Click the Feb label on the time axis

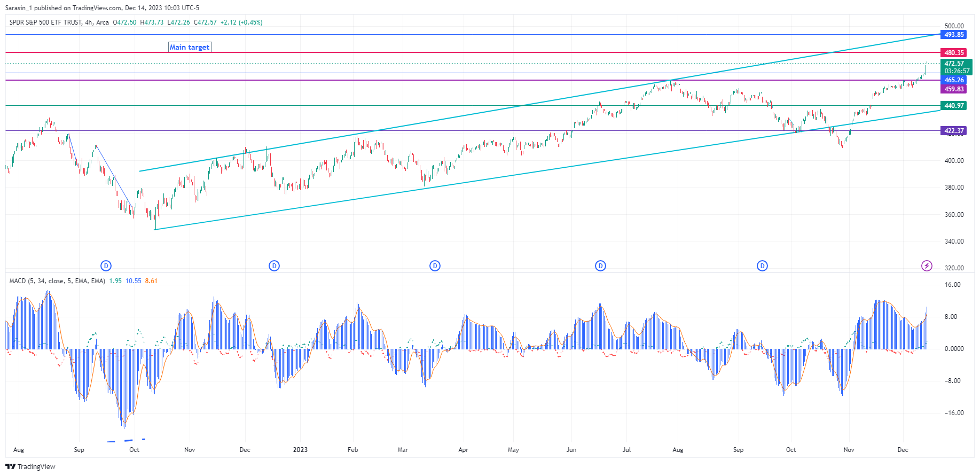click(352, 450)
